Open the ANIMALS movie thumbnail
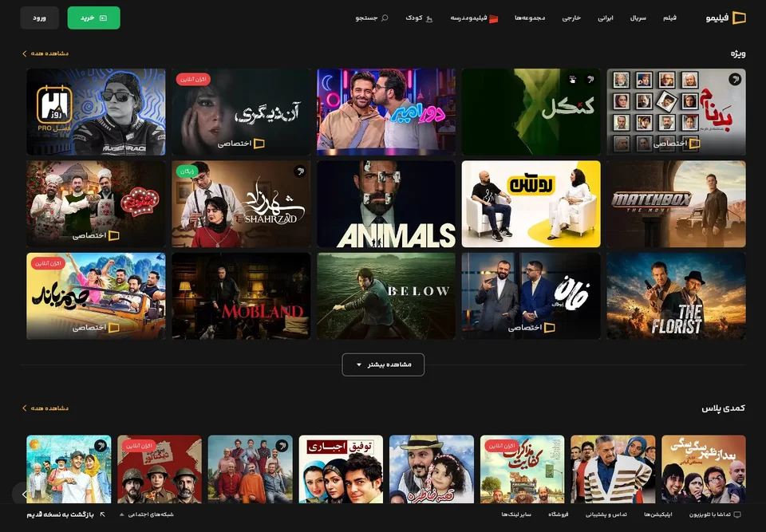Viewport: 766px width, 532px height. point(386,203)
